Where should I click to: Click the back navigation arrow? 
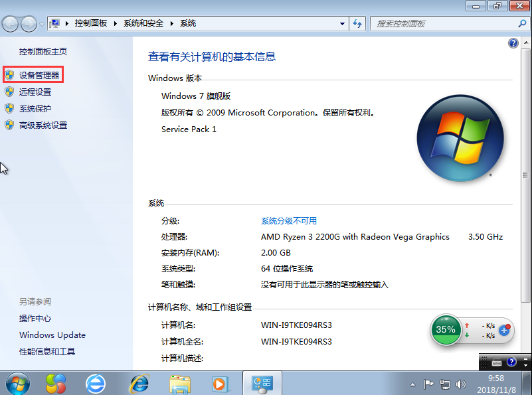11,25
